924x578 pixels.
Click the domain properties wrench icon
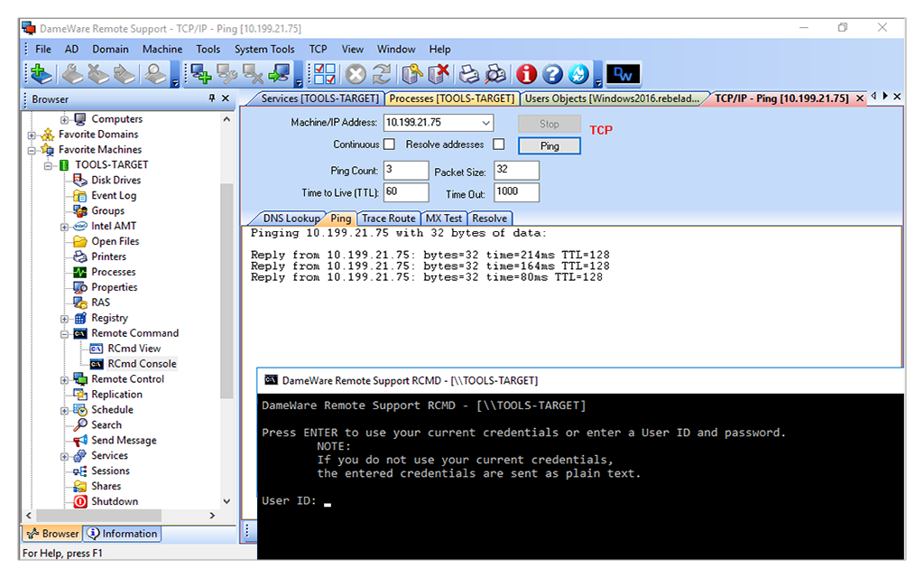(x=72, y=74)
